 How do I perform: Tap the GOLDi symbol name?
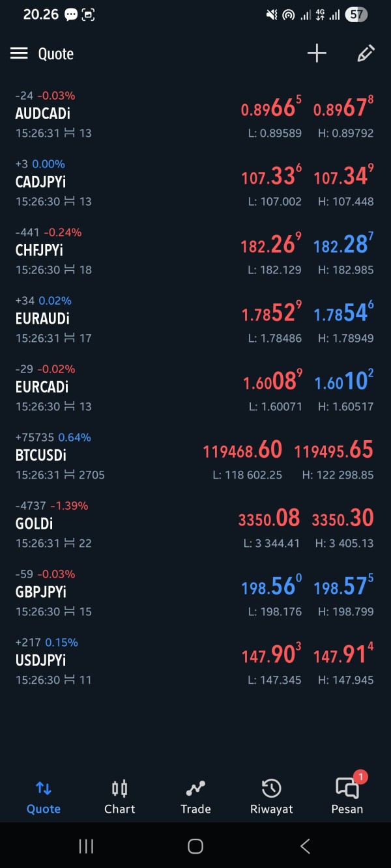pyautogui.click(x=35, y=524)
